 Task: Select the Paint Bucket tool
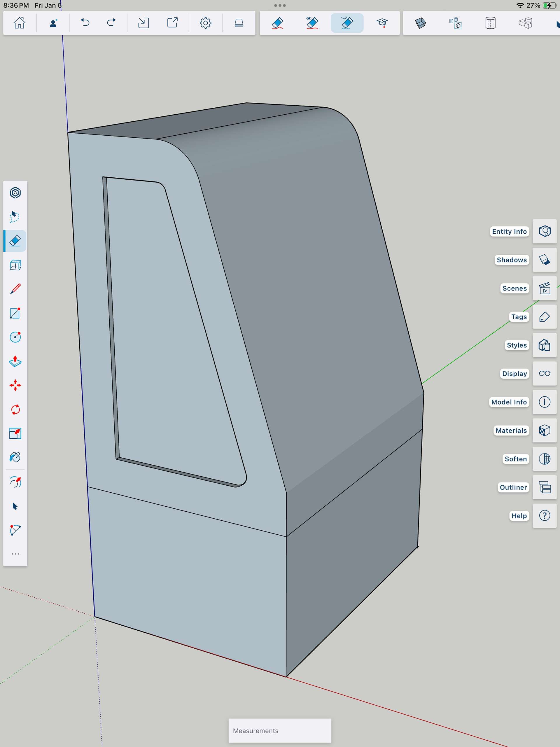pos(15,458)
